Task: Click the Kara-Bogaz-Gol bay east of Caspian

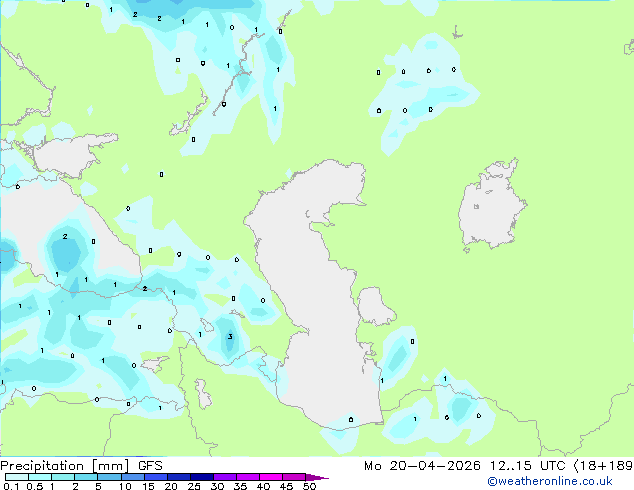Action: [375, 306]
